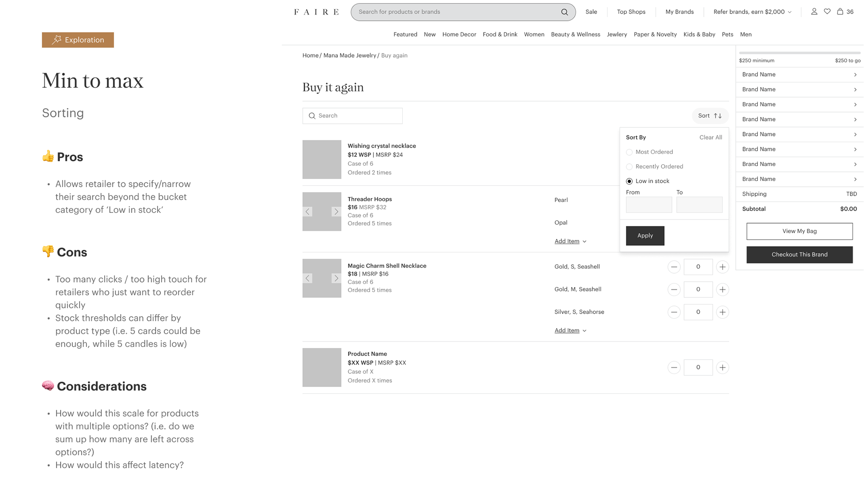
Task: Go to Pets category
Action: pos(727,34)
